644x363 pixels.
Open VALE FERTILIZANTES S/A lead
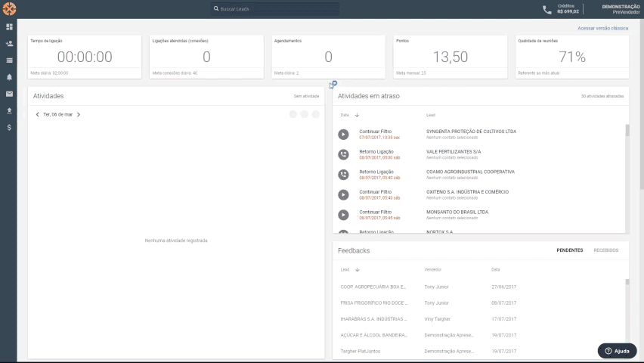pyautogui.click(x=454, y=152)
